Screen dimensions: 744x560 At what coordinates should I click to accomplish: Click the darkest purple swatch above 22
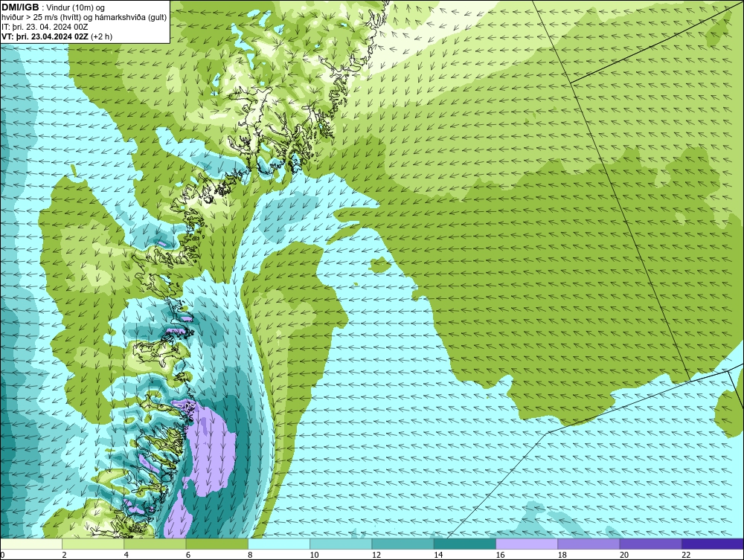713,544
